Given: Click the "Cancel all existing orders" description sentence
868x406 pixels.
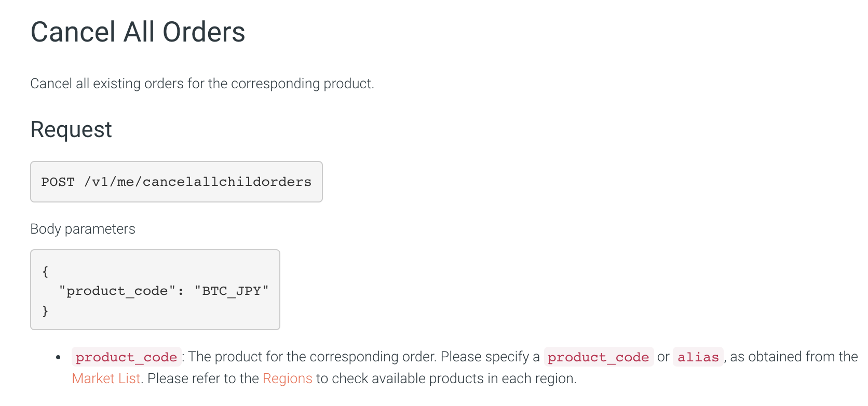Looking at the screenshot, I should pyautogui.click(x=202, y=84).
